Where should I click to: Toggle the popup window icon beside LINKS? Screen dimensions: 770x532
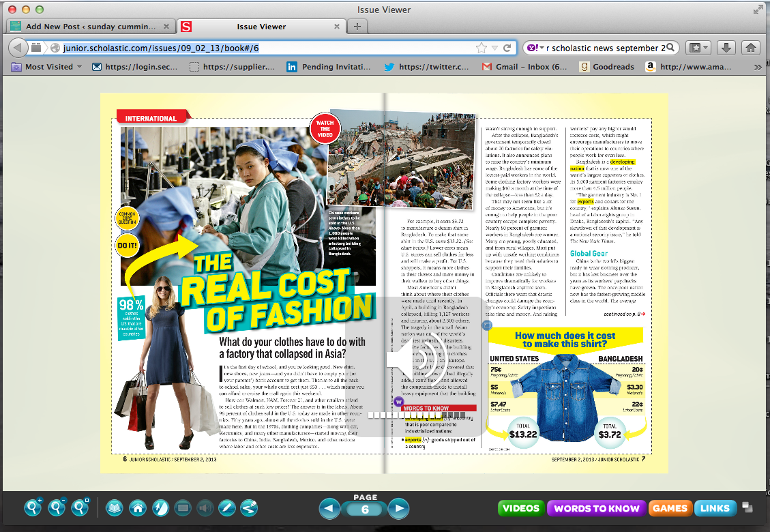click(x=747, y=507)
